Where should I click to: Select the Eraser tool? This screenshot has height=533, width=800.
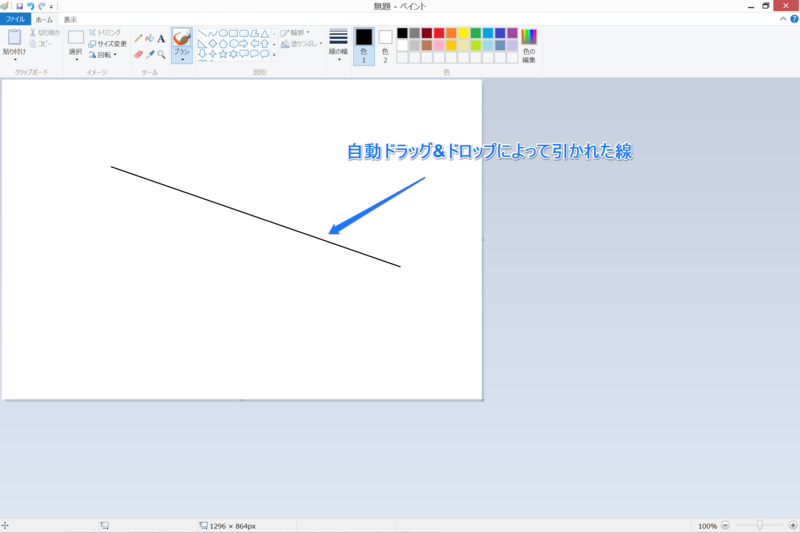click(138, 55)
